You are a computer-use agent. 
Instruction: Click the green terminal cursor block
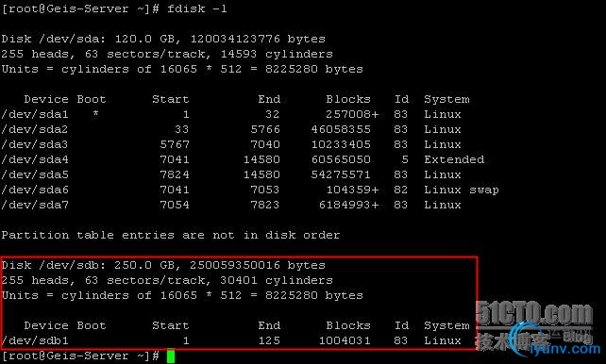coord(171,356)
